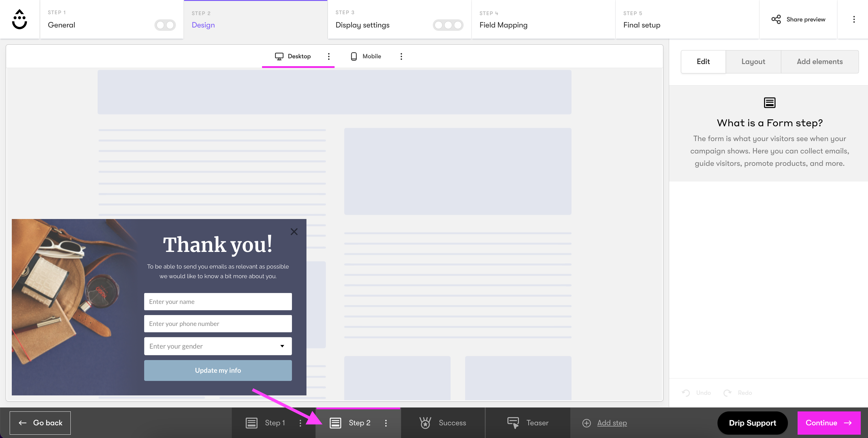
Task: Click the Step 1 form icon
Action: 251,423
